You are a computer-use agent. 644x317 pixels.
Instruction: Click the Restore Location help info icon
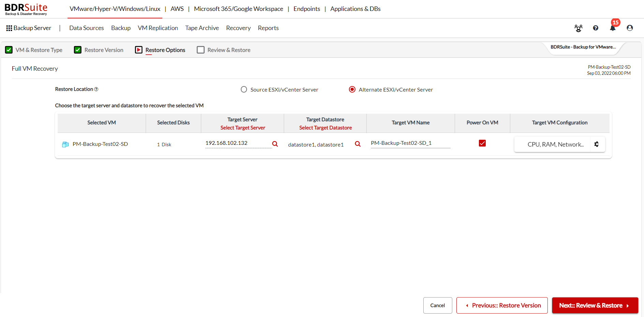click(x=96, y=89)
